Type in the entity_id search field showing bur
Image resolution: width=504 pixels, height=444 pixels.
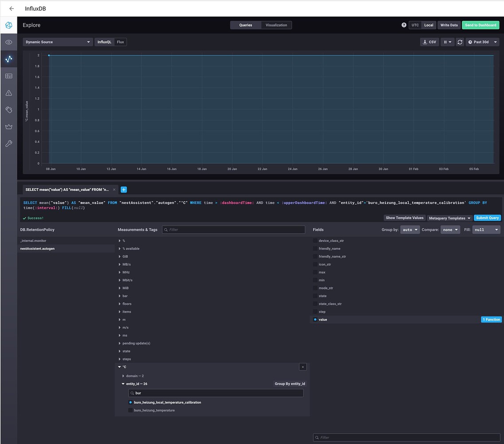click(x=216, y=393)
